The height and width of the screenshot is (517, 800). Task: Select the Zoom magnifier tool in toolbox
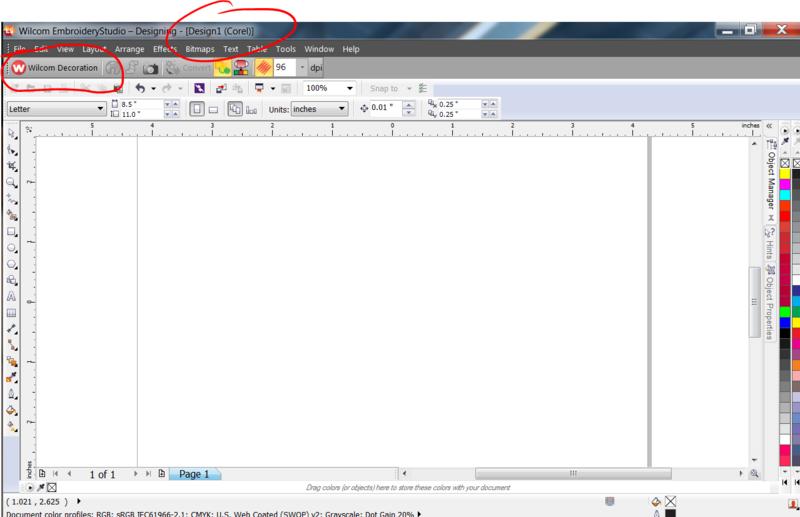click(x=11, y=183)
